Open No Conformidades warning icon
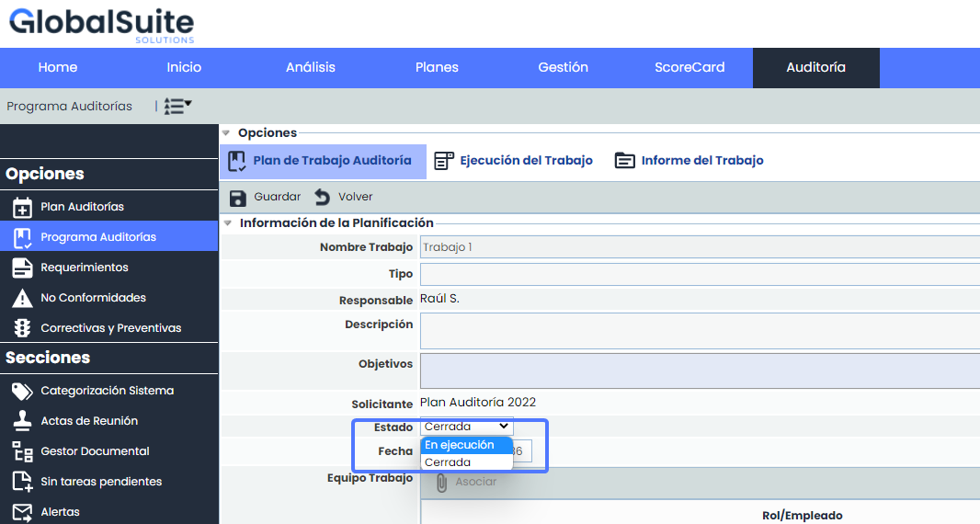Viewport: 980px width, 524px height. pyautogui.click(x=23, y=298)
